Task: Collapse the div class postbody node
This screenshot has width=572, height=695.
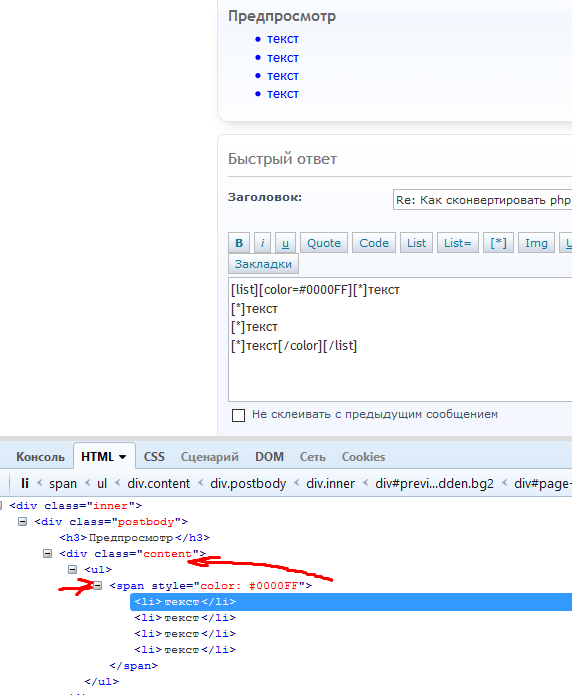Action: tap(22, 522)
